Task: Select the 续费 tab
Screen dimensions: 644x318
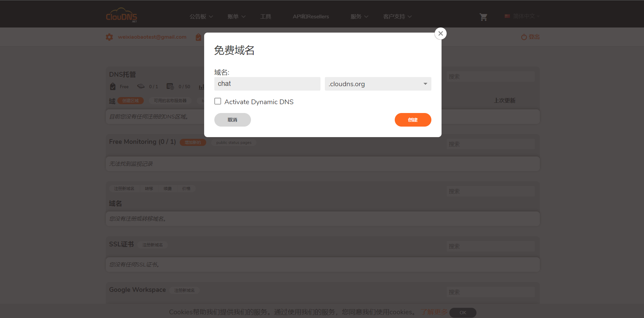Action: 168,189
